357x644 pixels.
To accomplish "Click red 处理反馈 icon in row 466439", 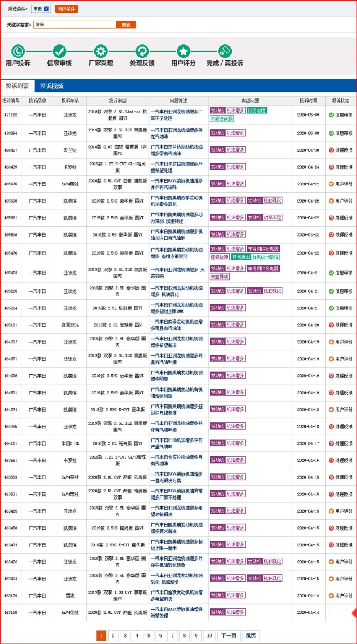I will pos(331,167).
